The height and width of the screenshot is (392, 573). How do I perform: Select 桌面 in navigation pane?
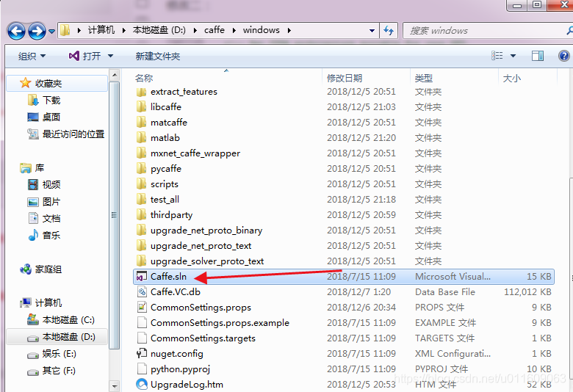pos(51,117)
